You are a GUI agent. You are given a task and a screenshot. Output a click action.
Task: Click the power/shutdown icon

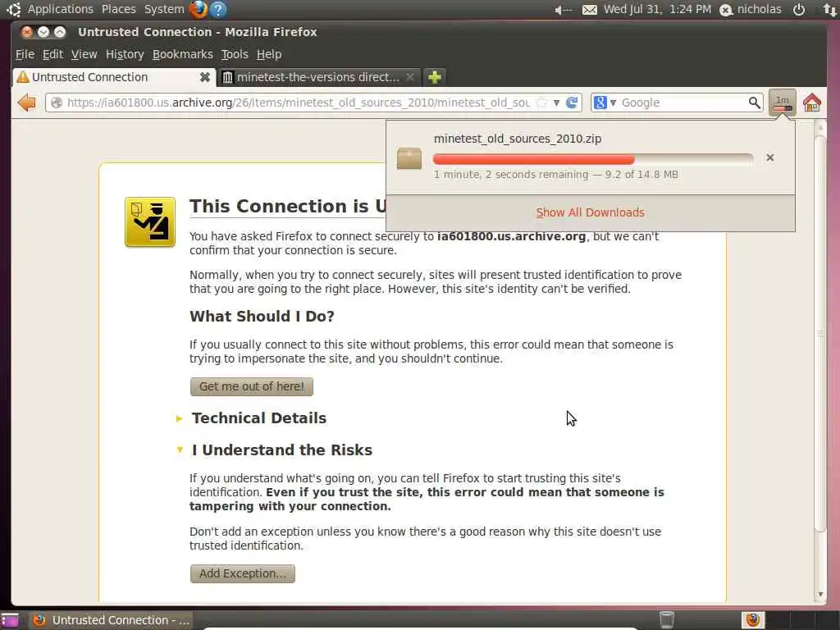pyautogui.click(x=799, y=9)
